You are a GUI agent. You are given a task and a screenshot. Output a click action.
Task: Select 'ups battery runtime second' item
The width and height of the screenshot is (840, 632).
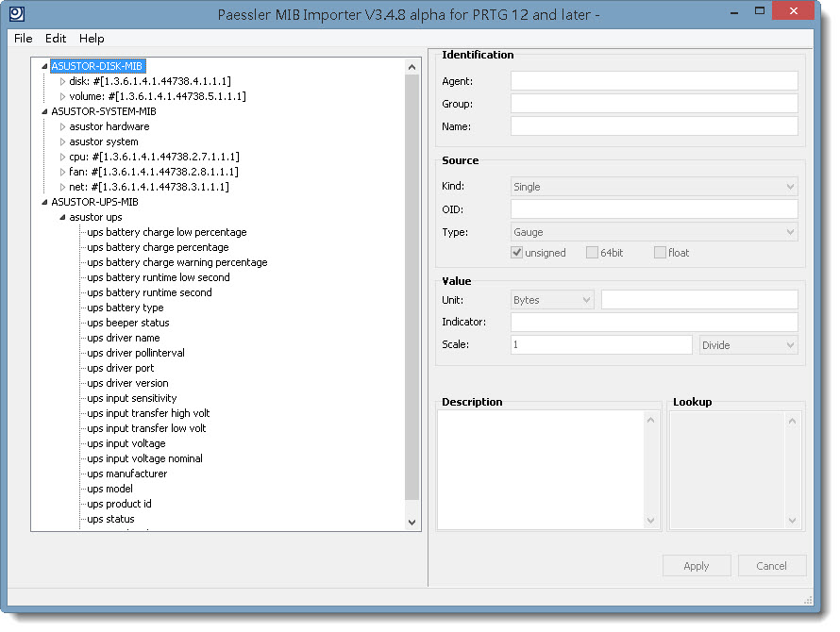click(x=149, y=292)
